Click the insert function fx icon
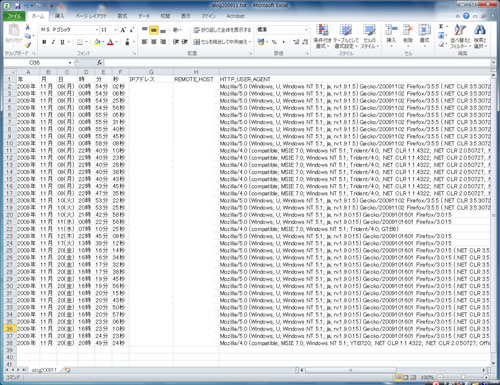 coord(99,62)
